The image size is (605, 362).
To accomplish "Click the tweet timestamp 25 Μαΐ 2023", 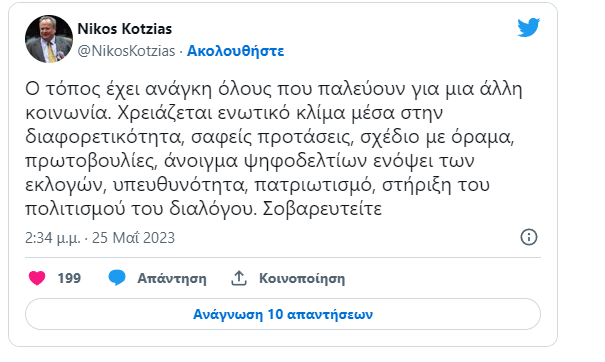I will pyautogui.click(x=134, y=238).
